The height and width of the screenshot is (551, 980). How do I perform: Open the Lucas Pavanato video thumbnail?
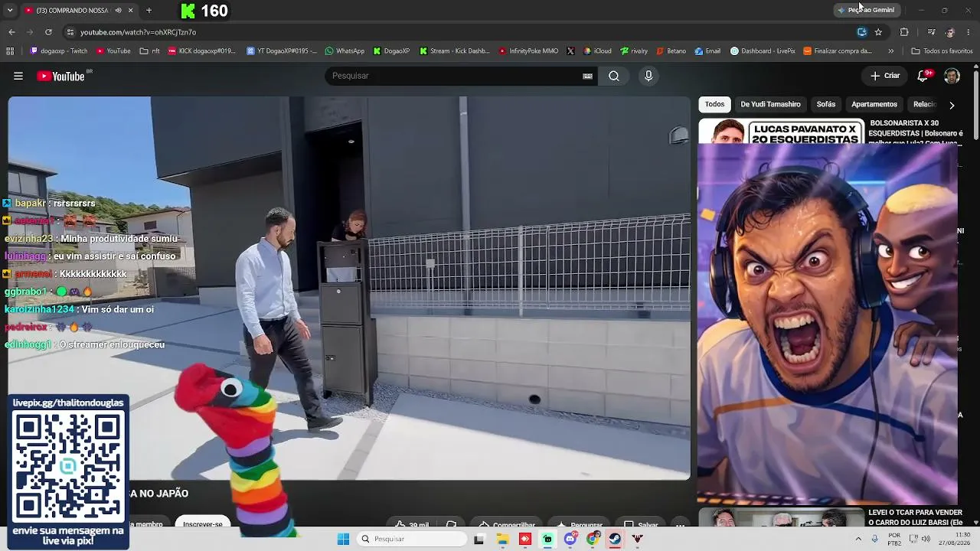[x=781, y=131]
